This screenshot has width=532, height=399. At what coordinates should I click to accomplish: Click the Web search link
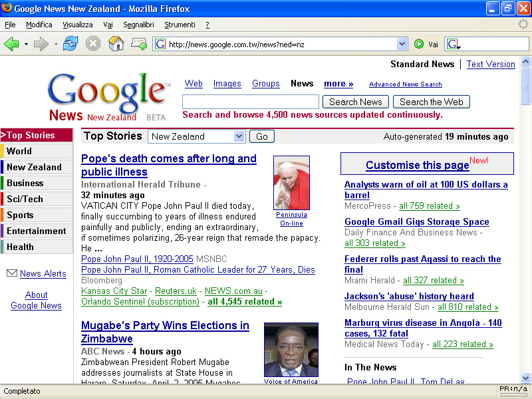pos(194,84)
